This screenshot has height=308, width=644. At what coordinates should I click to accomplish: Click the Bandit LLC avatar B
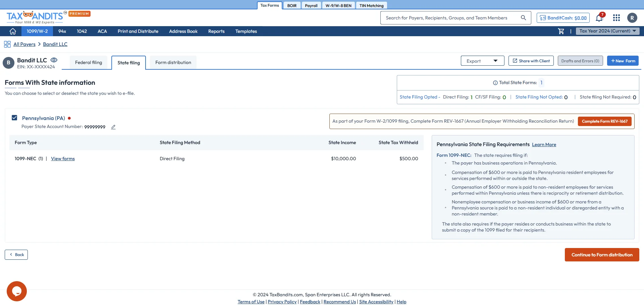9,63
